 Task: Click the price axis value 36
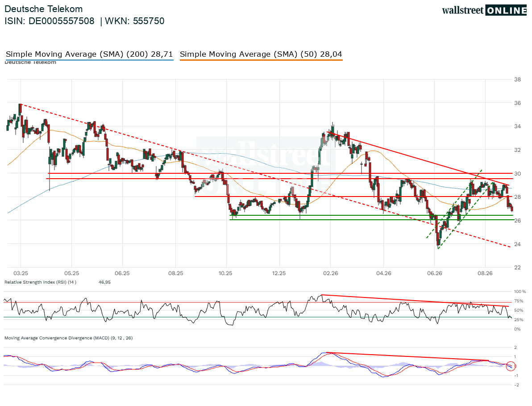[517, 103]
